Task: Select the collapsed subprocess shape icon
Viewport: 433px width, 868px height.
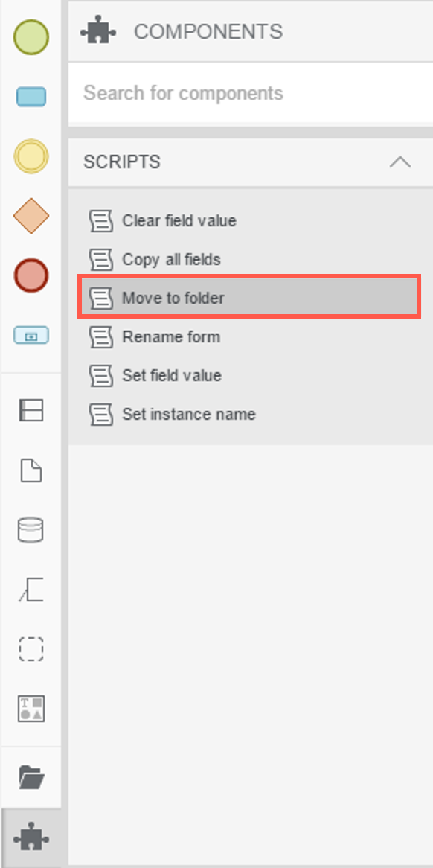Action: (31, 335)
